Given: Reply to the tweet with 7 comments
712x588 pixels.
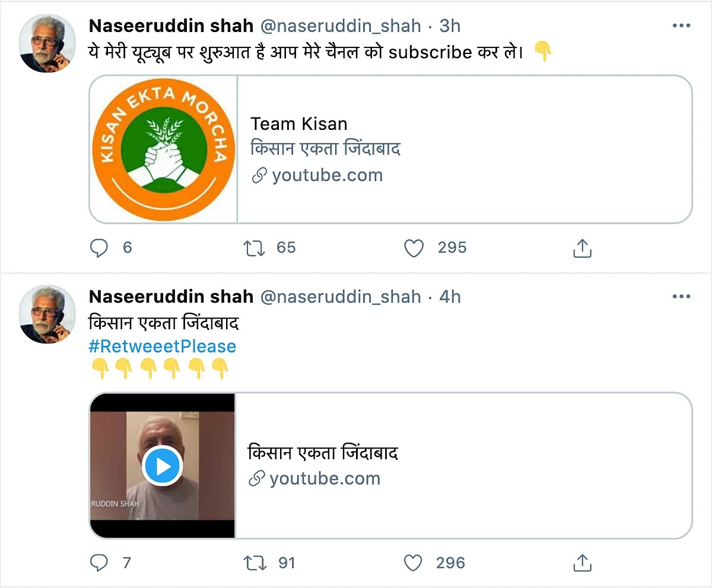Looking at the screenshot, I should (x=99, y=562).
